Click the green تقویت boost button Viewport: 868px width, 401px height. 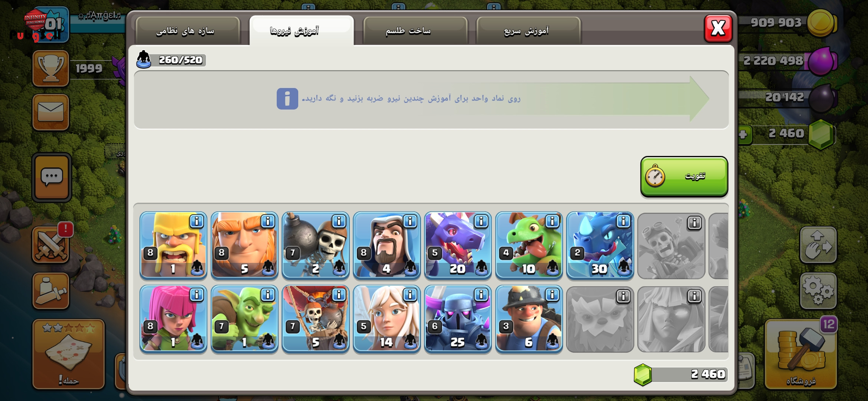point(684,176)
